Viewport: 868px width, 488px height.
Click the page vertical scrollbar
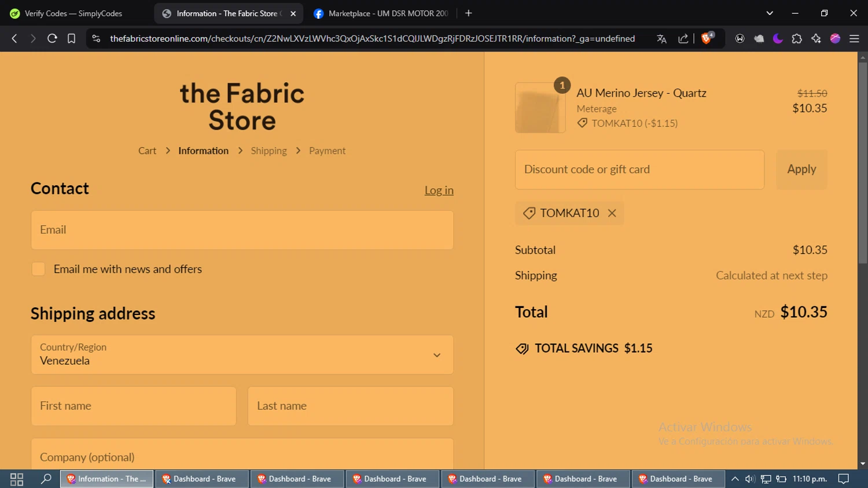pos(863,162)
